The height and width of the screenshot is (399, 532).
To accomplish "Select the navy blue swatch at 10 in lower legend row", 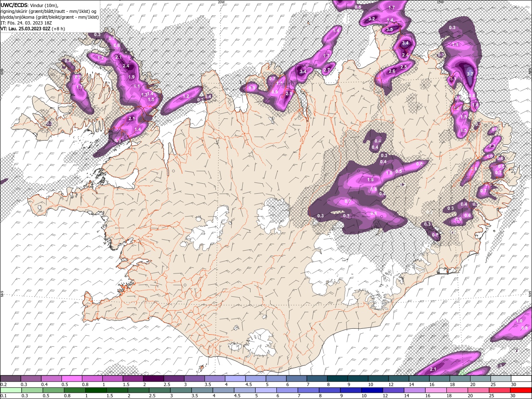I will pos(372,390).
